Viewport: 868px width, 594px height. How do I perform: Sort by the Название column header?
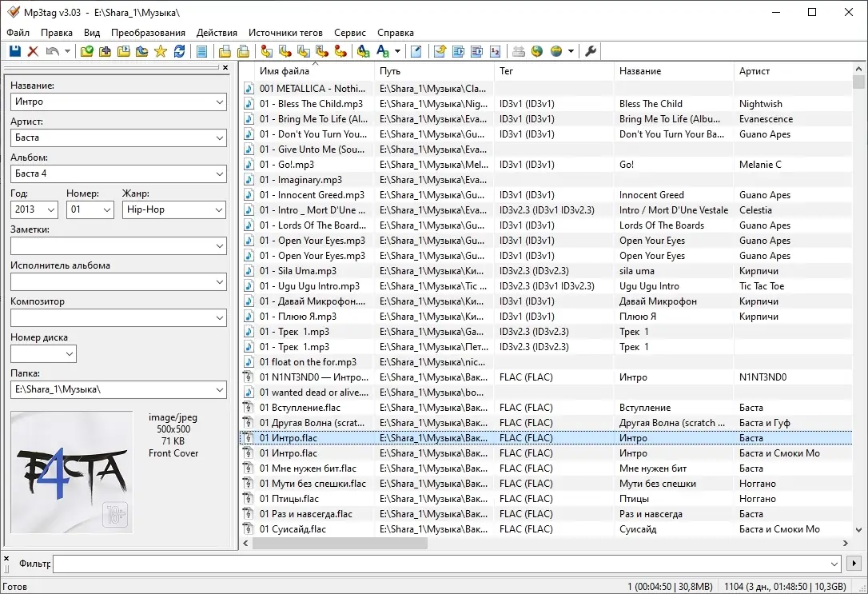[x=675, y=71]
